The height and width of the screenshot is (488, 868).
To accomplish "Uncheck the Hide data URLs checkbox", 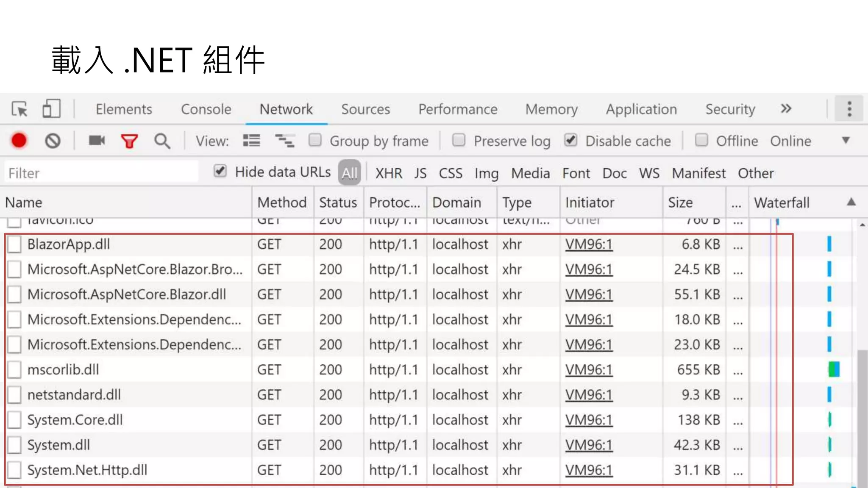I will coord(220,171).
